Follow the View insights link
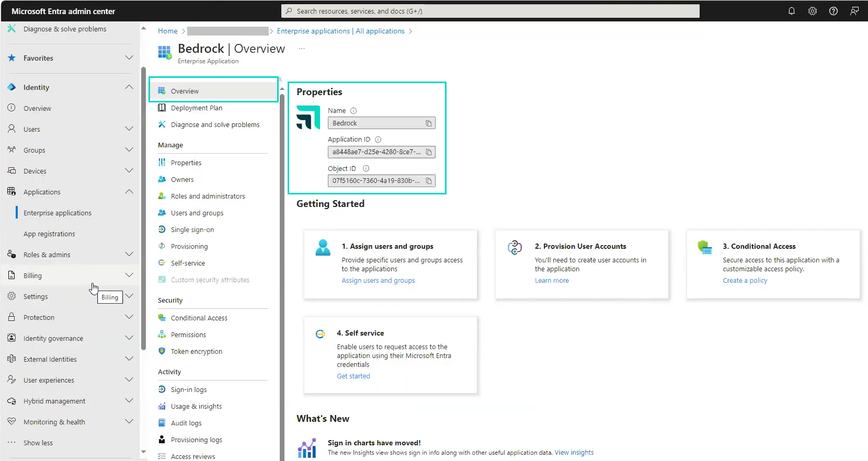This screenshot has height=461, width=868. pyautogui.click(x=574, y=453)
